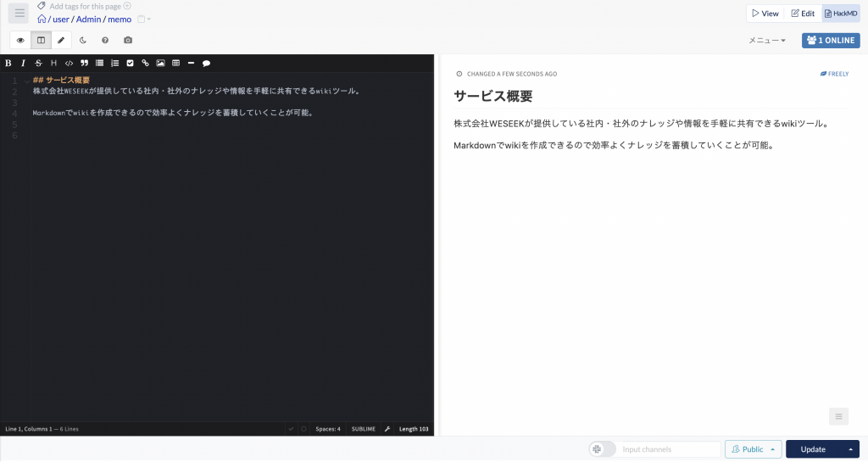868x462 pixels.
Task: Open the FREELY permission indicator
Action: (834, 74)
